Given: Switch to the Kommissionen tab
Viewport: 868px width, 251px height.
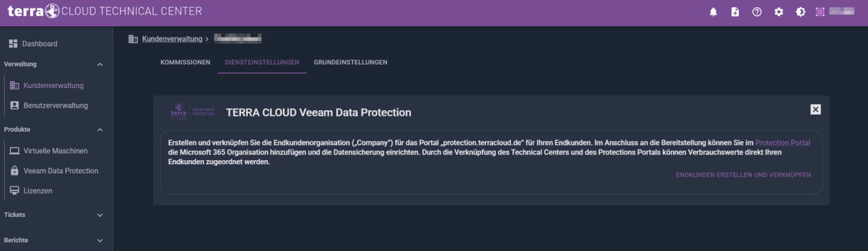Looking at the screenshot, I should pos(185,62).
